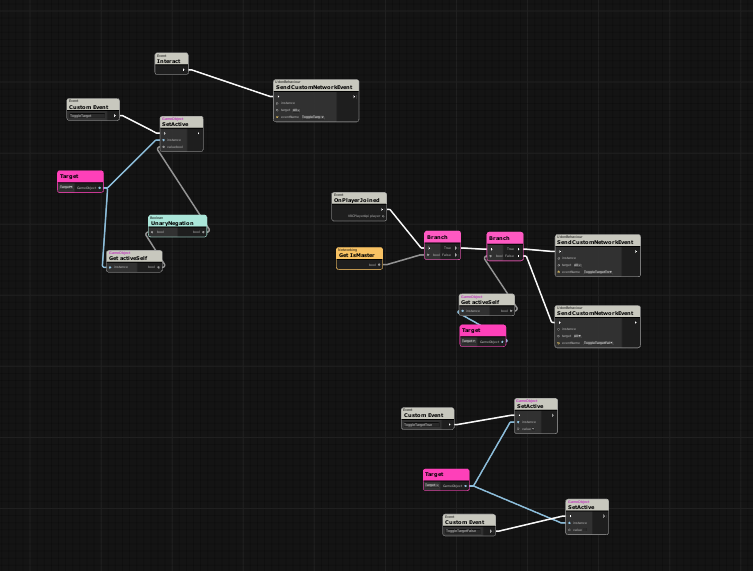753x571 pixels.
Task: Click the ToggleTargetFalse event name field
Action: (465, 531)
